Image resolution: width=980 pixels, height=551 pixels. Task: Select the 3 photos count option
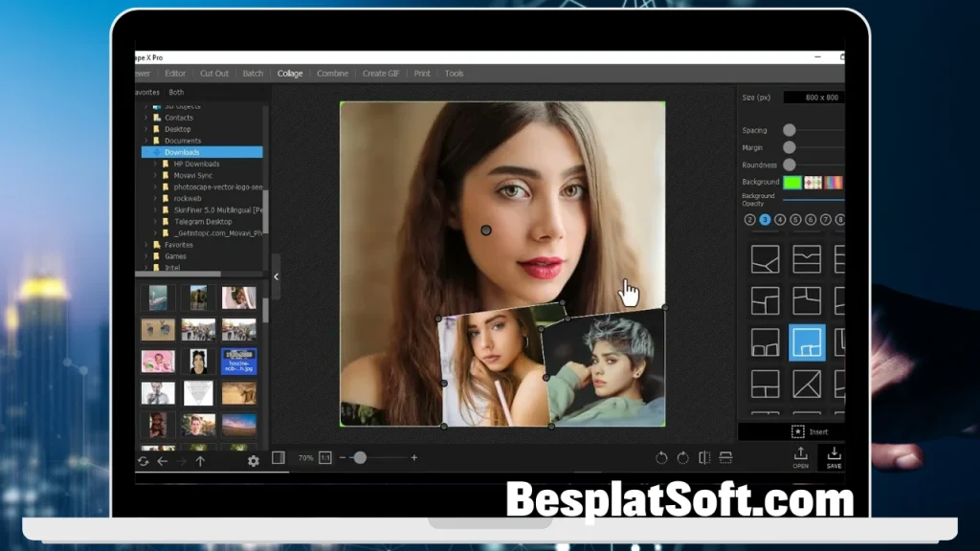pos(765,220)
